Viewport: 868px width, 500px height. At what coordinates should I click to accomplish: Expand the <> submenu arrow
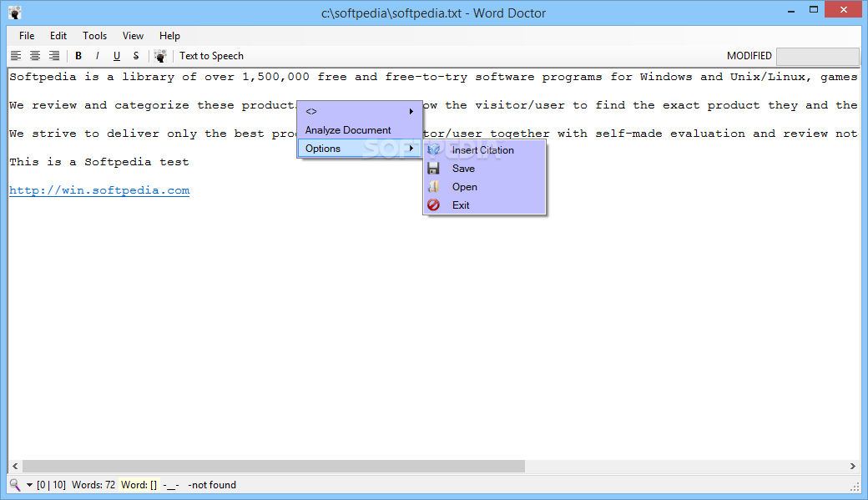point(411,111)
